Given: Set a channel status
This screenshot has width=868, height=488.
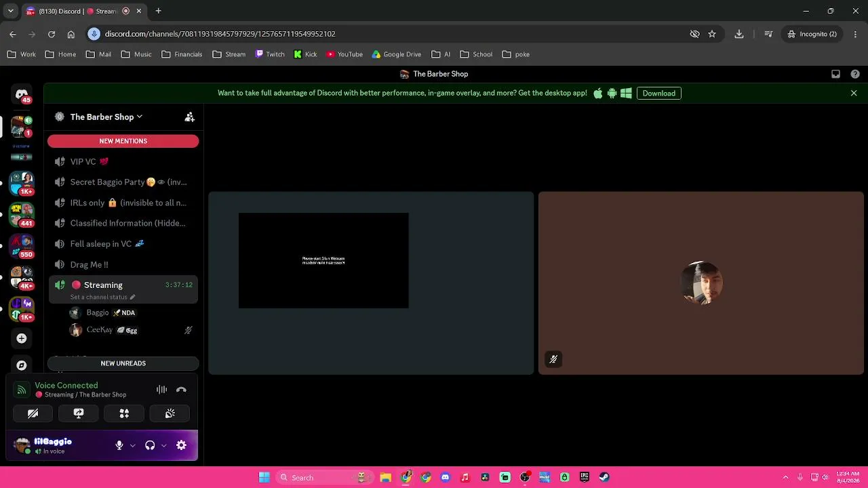Looking at the screenshot, I should click(x=102, y=298).
